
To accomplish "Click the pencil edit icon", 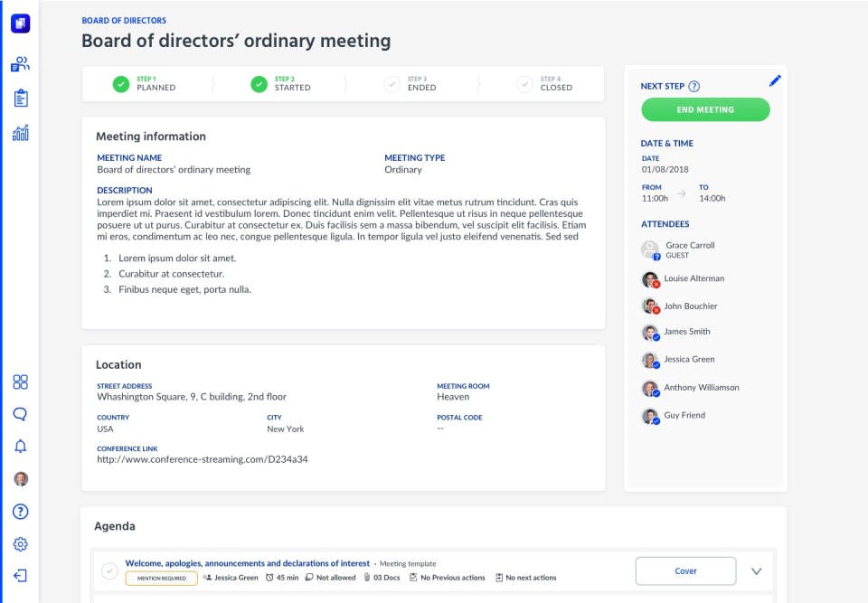I will tap(775, 80).
